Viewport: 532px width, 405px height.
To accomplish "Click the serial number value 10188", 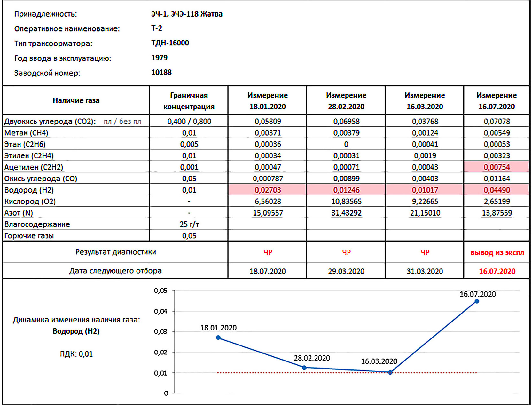I will pos(161,73).
